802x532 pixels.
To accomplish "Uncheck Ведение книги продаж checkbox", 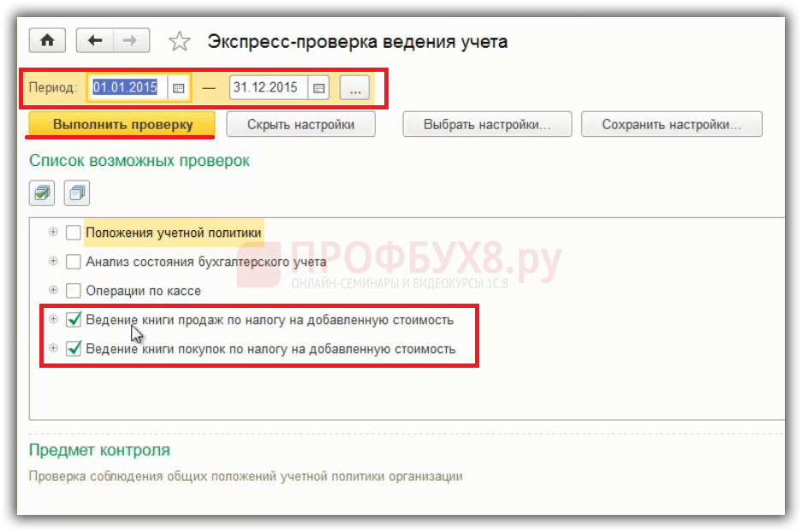I will (x=74, y=320).
